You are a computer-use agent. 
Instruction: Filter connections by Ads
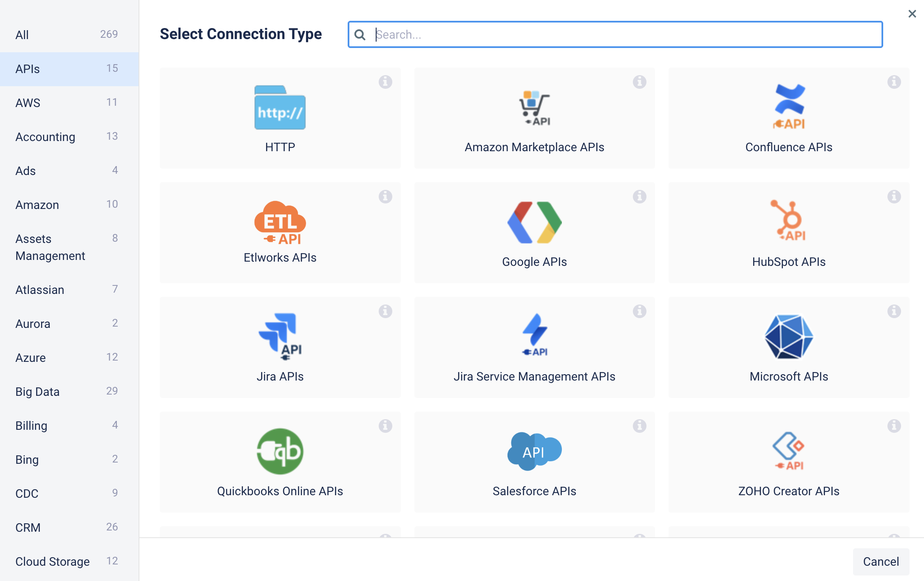click(69, 171)
